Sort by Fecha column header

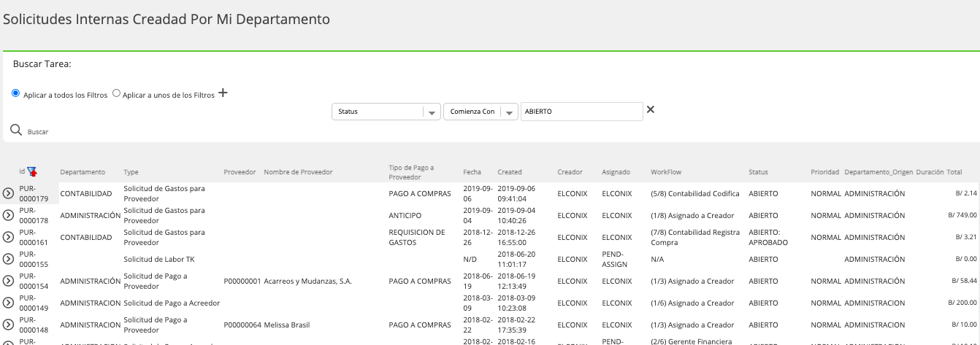(472, 172)
